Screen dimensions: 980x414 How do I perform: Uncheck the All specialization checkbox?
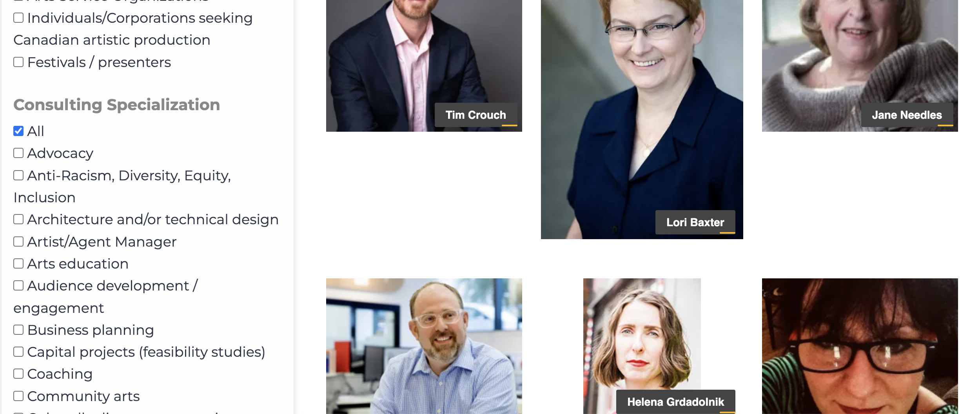tap(18, 131)
